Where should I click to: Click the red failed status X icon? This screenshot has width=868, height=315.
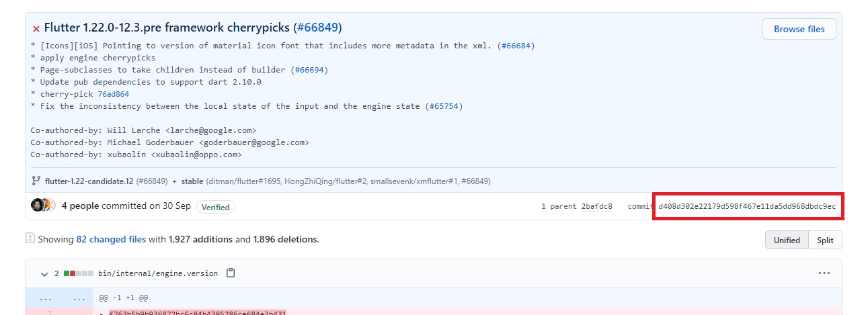point(36,29)
